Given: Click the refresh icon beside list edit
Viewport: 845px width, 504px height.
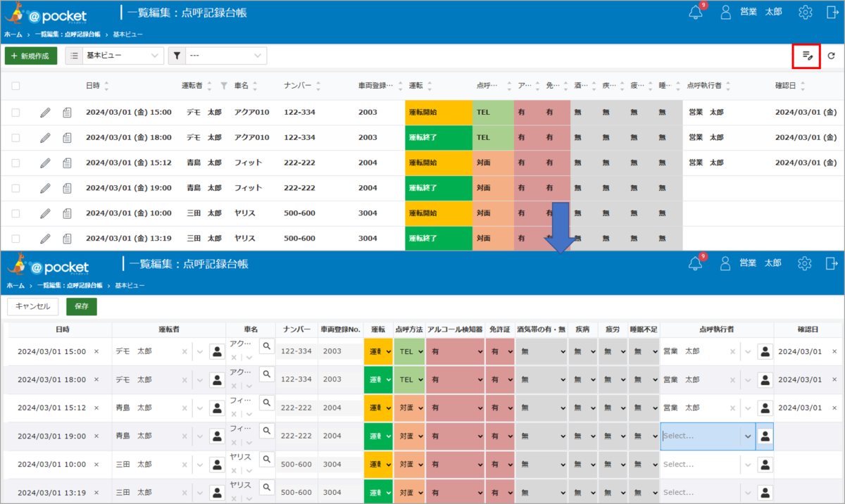Looking at the screenshot, I should [831, 56].
